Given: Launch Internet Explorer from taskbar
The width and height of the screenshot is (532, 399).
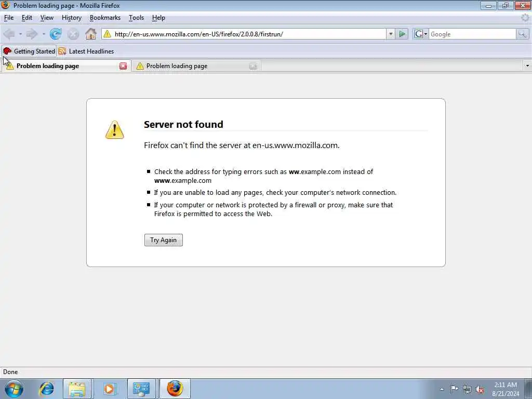Looking at the screenshot, I should (46, 389).
